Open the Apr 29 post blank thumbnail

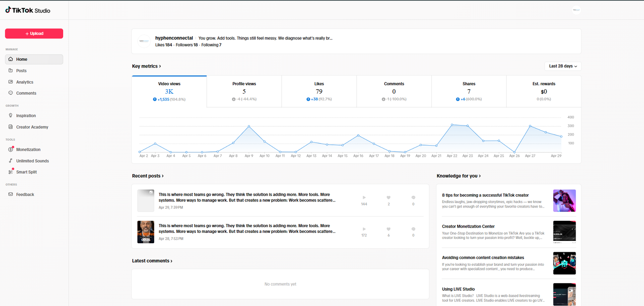[146, 201]
